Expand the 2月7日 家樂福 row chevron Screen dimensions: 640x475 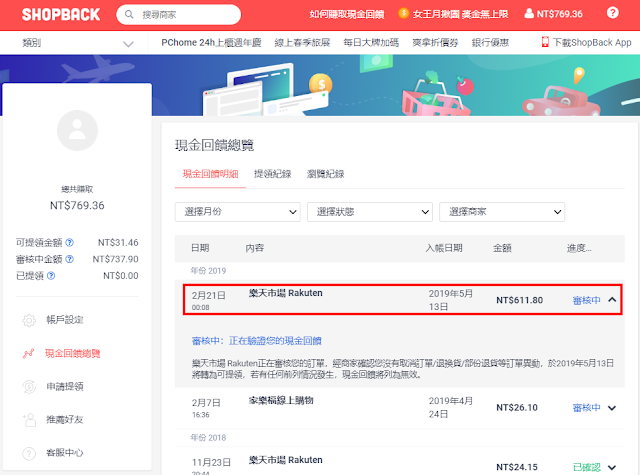click(612, 408)
